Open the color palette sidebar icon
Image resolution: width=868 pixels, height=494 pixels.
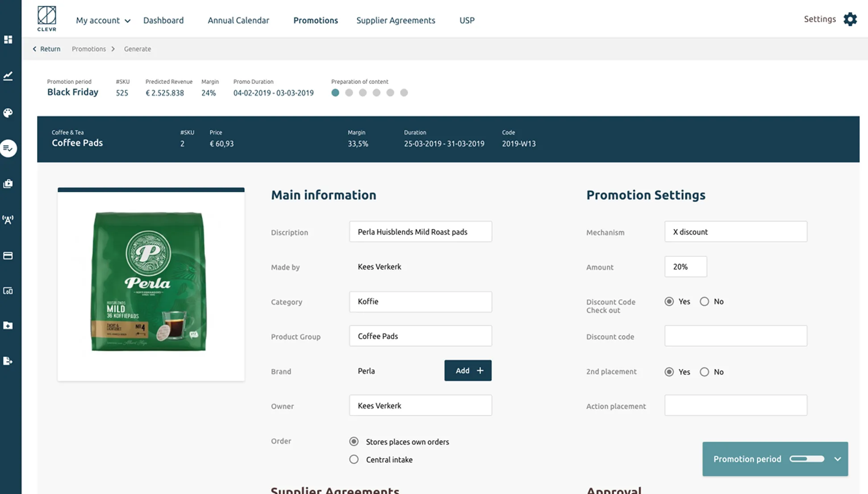point(8,113)
